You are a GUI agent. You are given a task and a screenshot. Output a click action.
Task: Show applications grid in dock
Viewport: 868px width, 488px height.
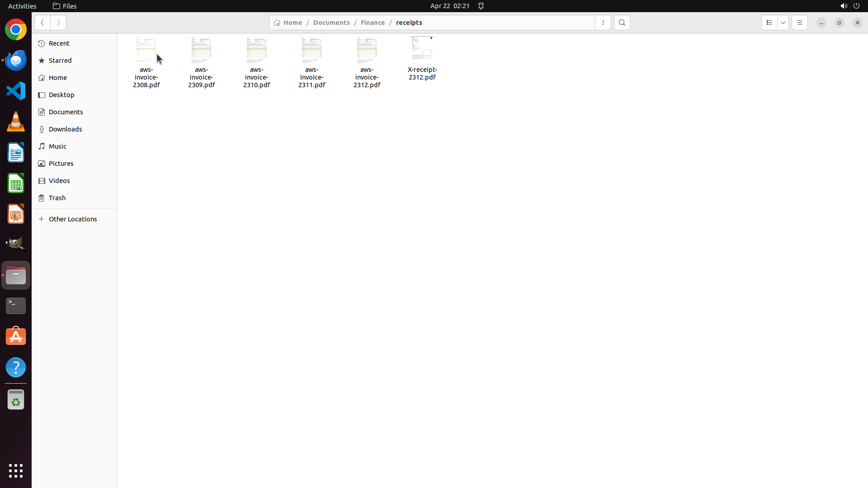pos(16,471)
